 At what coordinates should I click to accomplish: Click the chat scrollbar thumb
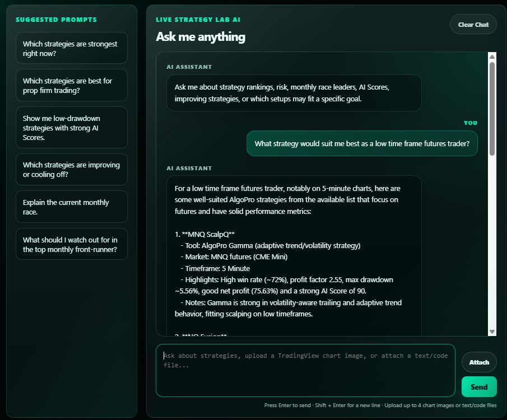(x=492, y=109)
